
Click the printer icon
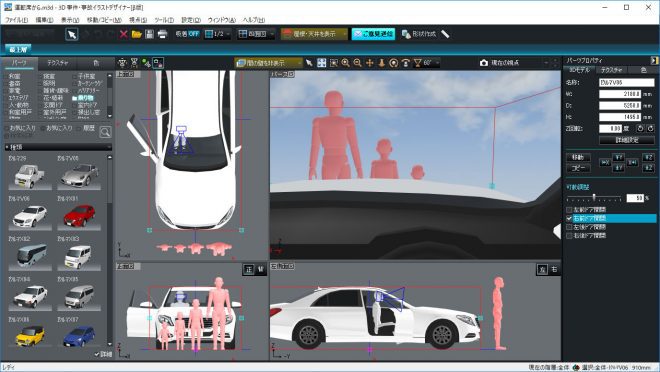pos(162,34)
